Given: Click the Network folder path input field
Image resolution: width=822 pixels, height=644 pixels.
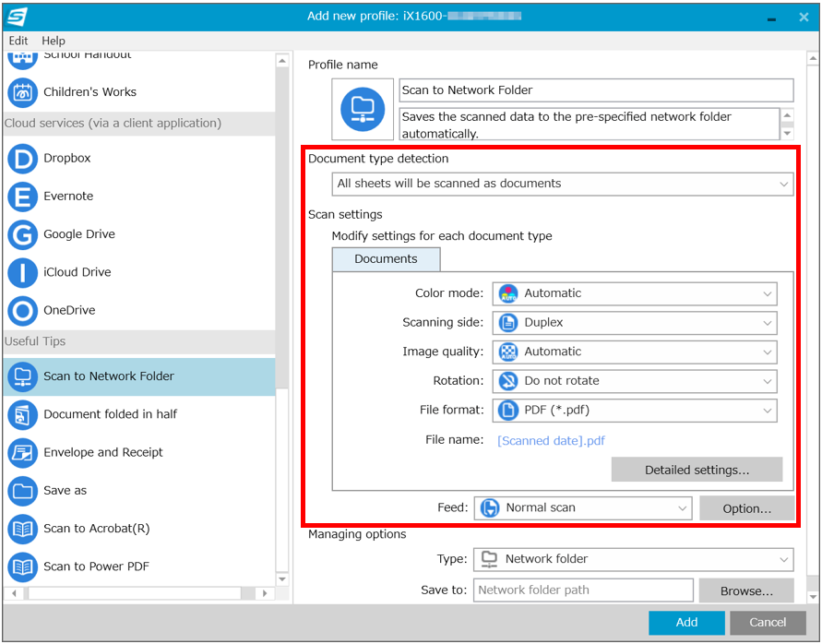Looking at the screenshot, I should 583,590.
